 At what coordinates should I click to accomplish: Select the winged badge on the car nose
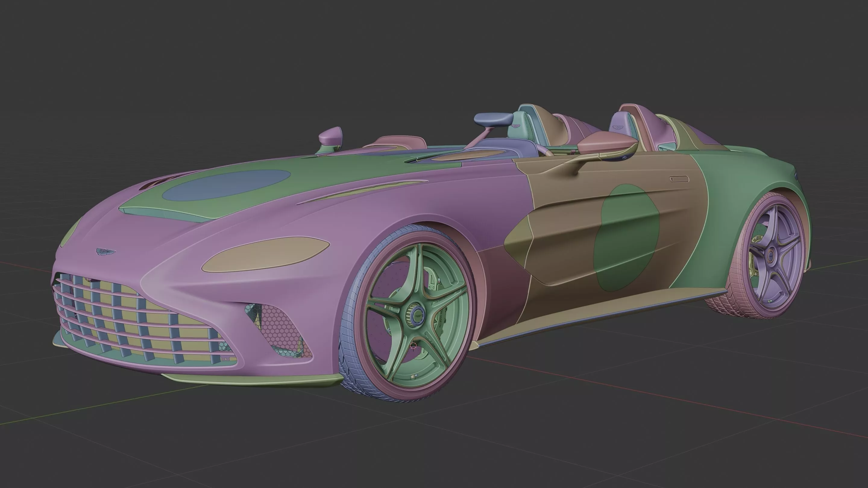106,252
